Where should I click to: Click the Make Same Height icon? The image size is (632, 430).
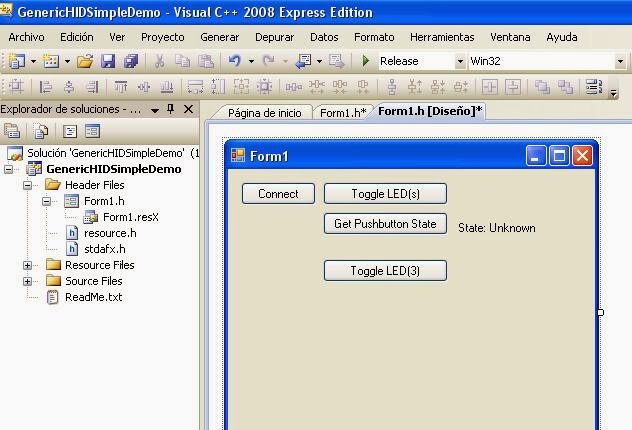pyautogui.click(x=218, y=87)
